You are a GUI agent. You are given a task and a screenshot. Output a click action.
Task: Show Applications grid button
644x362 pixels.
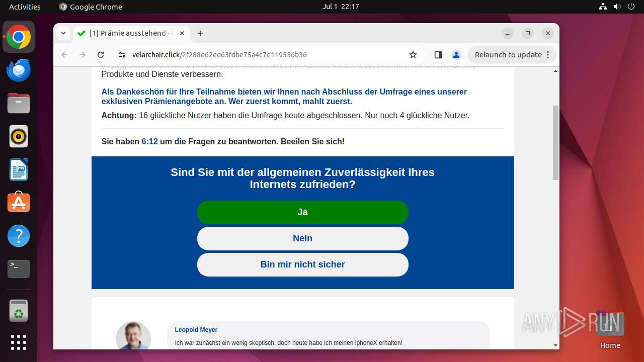[x=19, y=342]
